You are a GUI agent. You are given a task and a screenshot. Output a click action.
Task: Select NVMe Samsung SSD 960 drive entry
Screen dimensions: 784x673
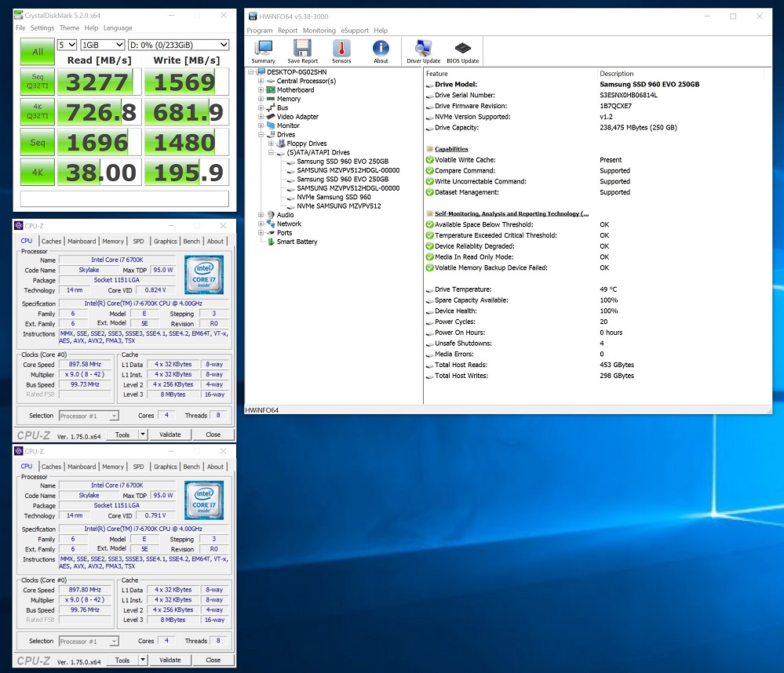click(x=334, y=197)
